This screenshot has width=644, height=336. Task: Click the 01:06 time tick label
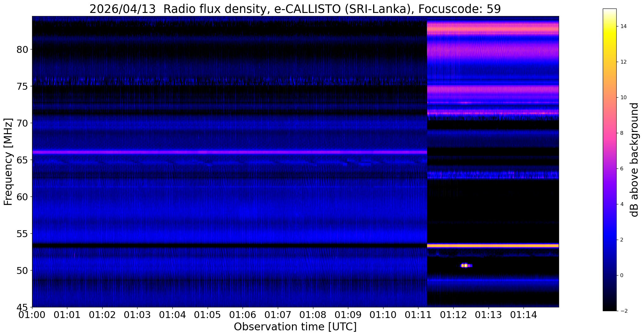(243, 315)
